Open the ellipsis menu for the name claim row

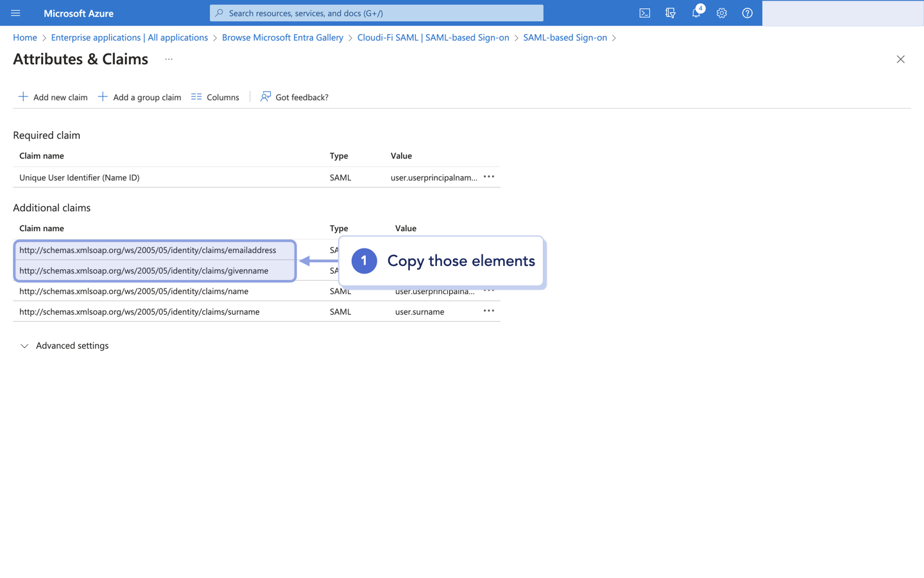point(488,290)
